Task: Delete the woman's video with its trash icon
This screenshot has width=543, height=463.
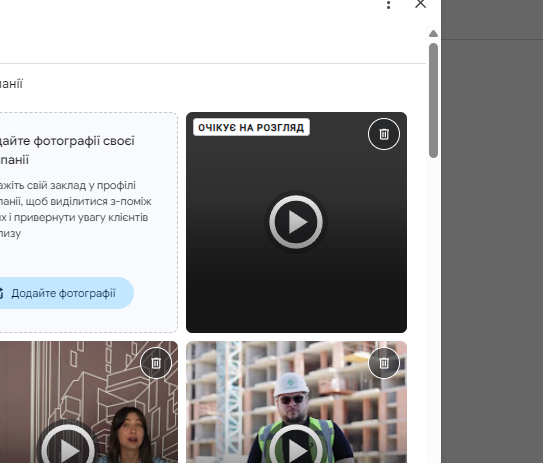Action: pos(156,363)
